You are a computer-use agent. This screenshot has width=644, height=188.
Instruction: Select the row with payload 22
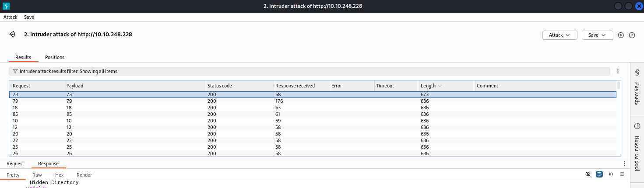coord(313,140)
